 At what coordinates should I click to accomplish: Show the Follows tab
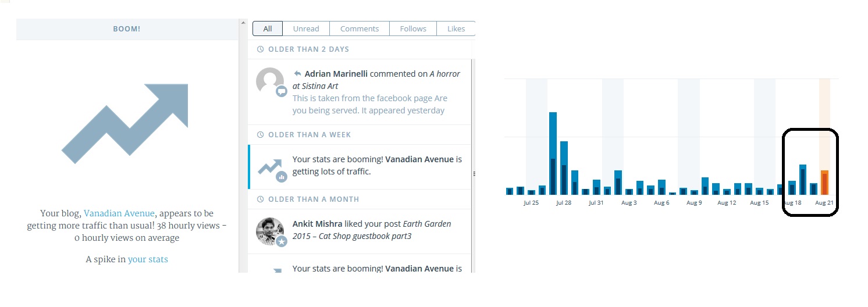point(413,28)
